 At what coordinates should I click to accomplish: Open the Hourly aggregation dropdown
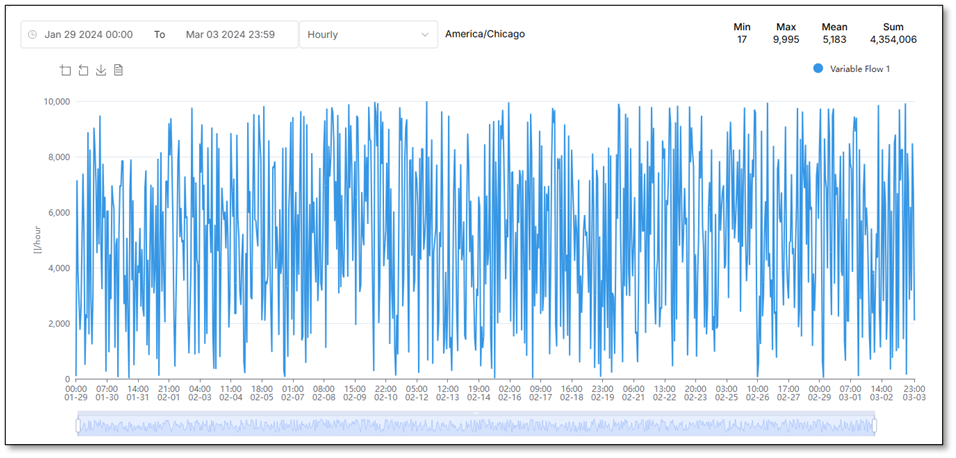pos(368,35)
